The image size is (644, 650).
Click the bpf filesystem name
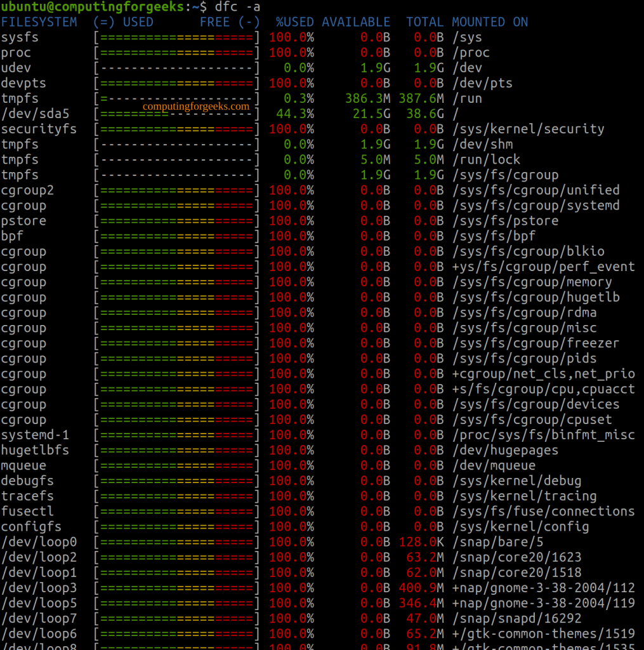click(x=13, y=236)
